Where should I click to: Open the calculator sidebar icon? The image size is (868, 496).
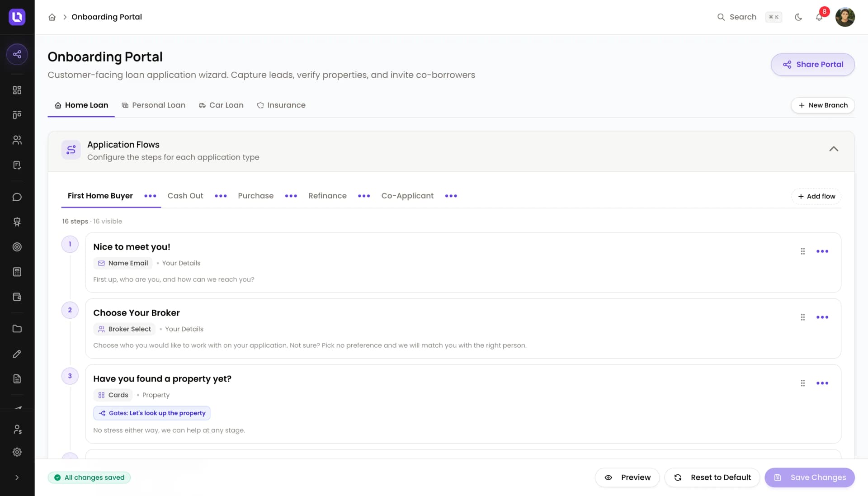click(x=17, y=272)
